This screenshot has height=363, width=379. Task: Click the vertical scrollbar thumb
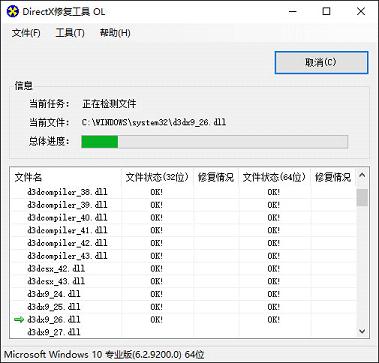tap(362, 197)
